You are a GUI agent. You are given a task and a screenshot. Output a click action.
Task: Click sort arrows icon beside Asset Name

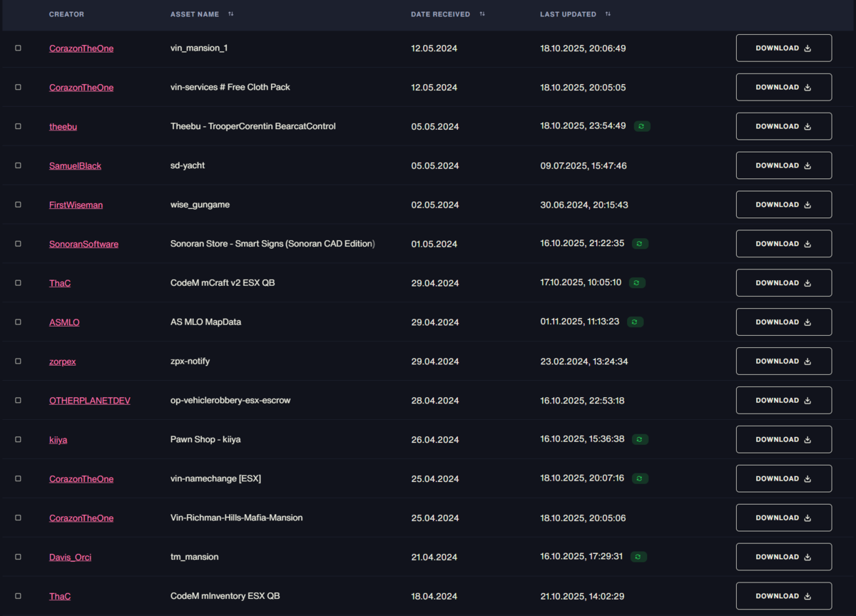pyautogui.click(x=230, y=14)
